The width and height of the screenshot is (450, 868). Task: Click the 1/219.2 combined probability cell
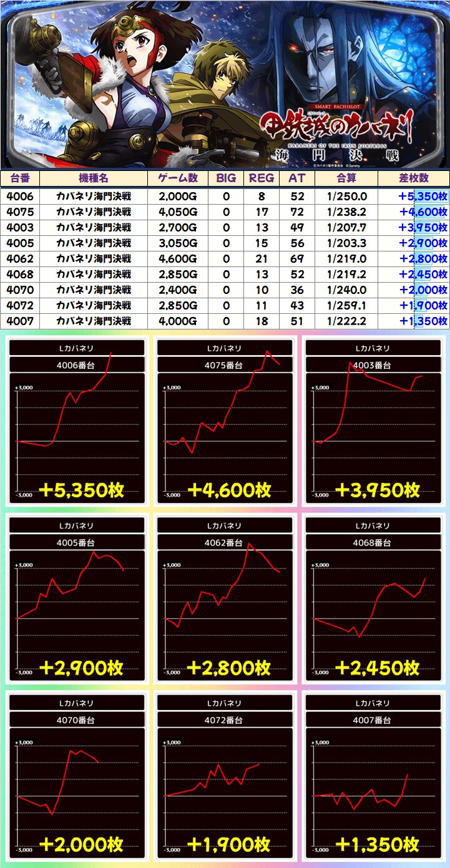(x=346, y=275)
